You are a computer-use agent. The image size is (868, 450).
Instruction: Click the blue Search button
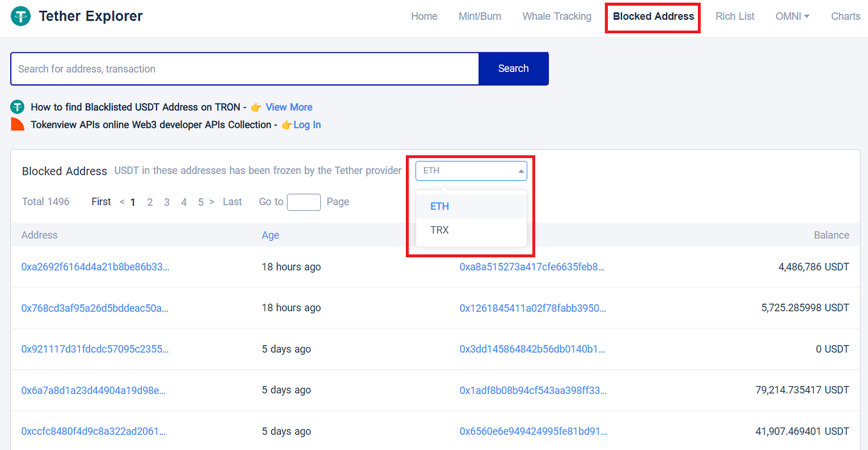pyautogui.click(x=513, y=68)
